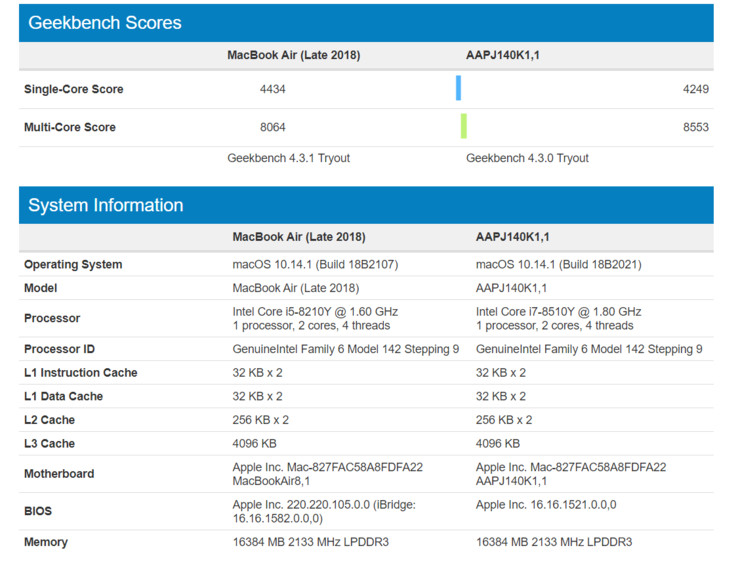Select AAPJ140K1,1 heading in Geekbench Scores table
The image size is (738, 569).
503,55
